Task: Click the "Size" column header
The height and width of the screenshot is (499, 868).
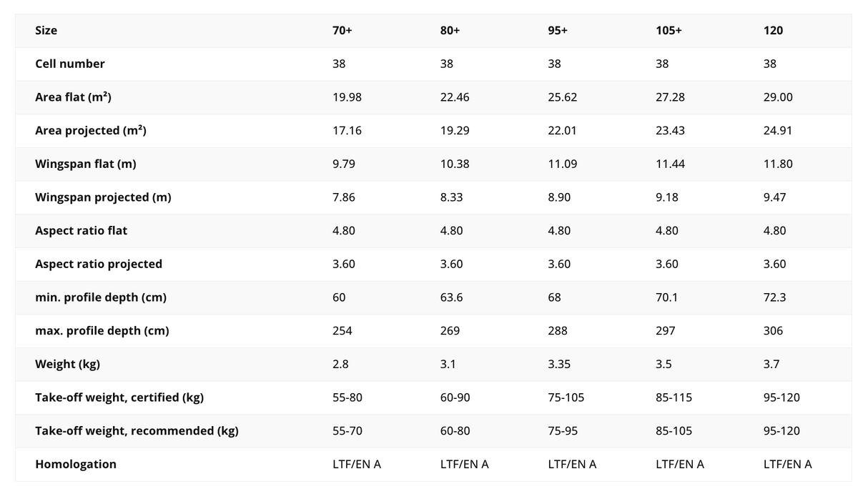Action: pos(46,31)
